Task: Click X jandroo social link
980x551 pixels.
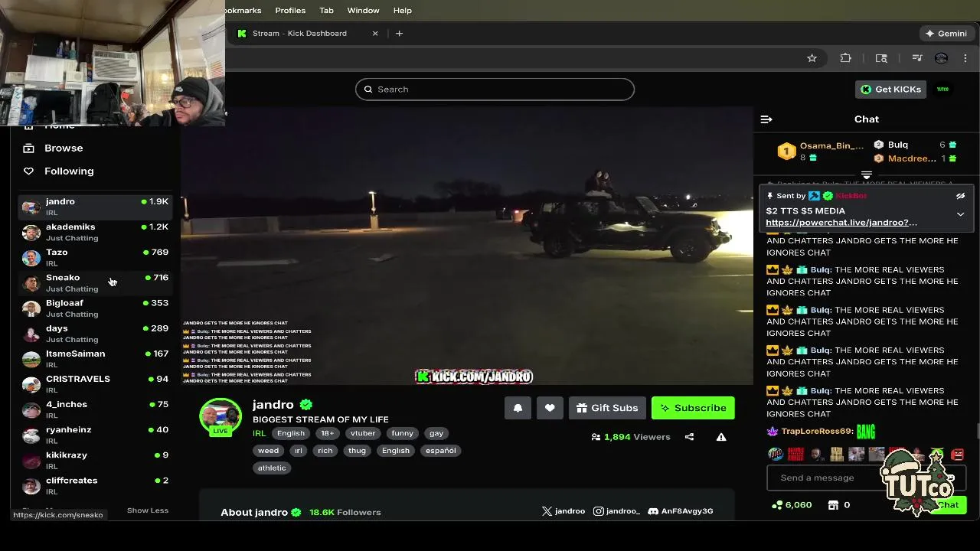Action: (x=563, y=511)
